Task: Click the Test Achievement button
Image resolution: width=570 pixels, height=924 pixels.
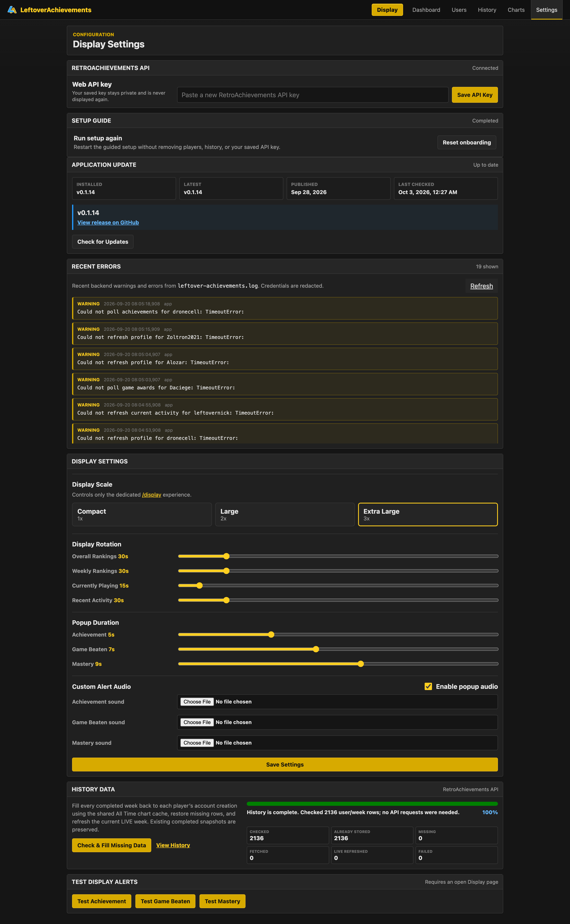Action: pos(101,901)
